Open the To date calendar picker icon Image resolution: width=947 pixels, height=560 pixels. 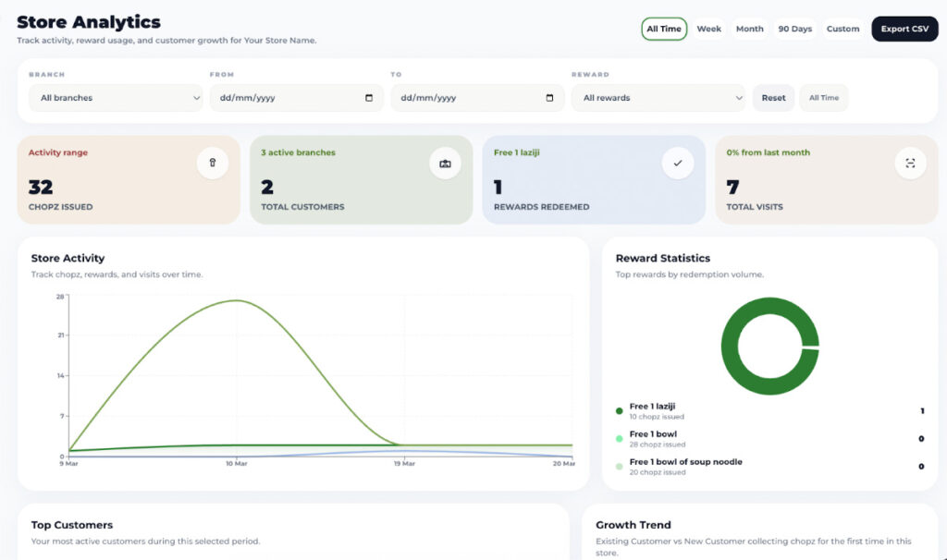(549, 98)
